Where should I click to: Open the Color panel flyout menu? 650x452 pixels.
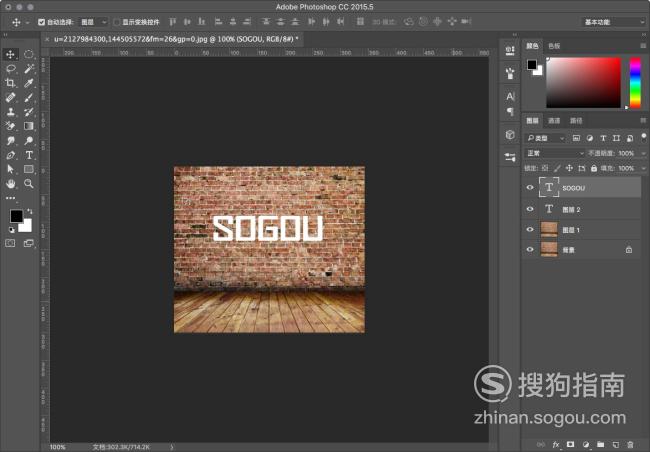643,46
